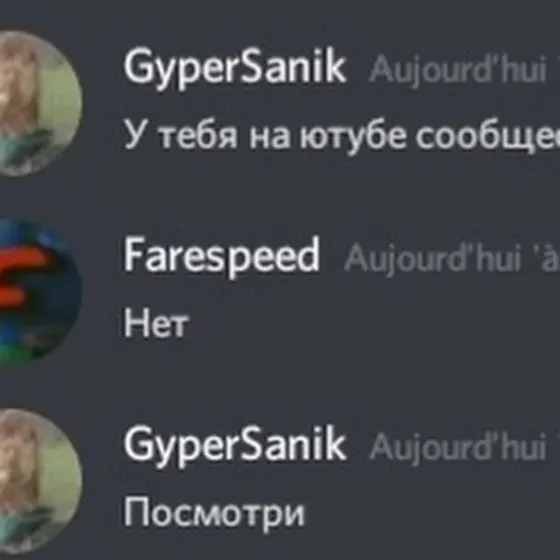This screenshot has width=560, height=560.
Task: Click the letter 'У' starting the first message
Action: point(135,134)
